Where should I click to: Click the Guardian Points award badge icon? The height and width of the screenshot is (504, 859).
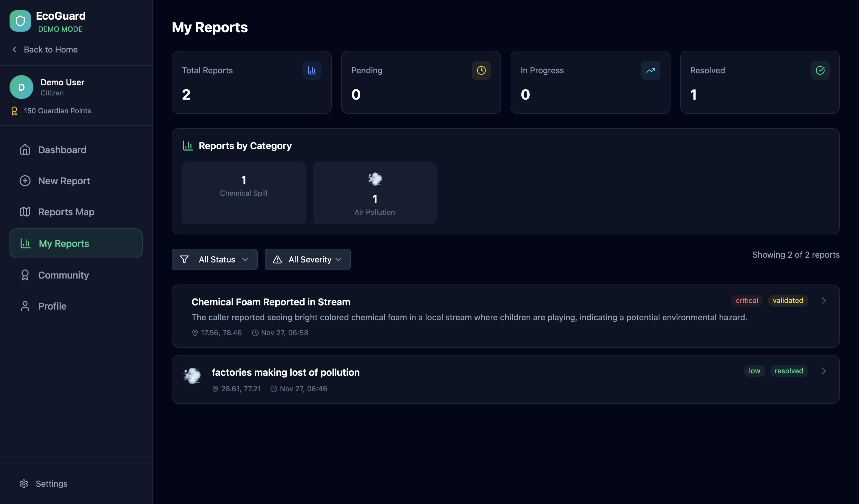pos(14,111)
